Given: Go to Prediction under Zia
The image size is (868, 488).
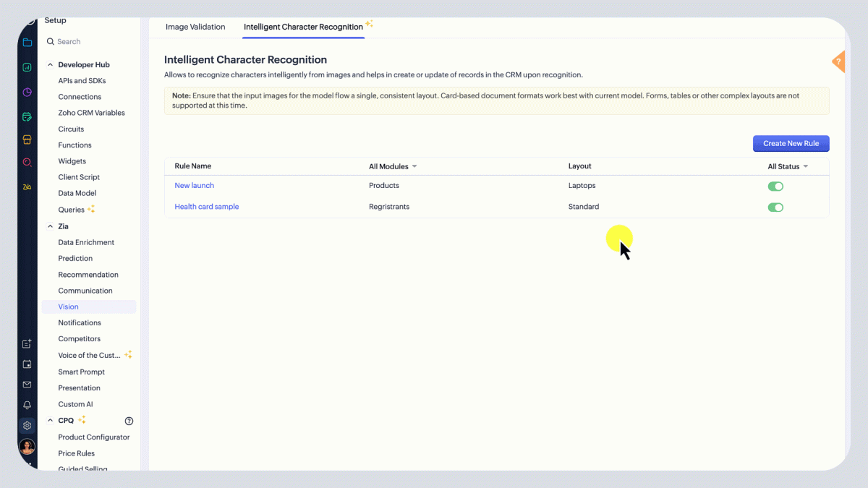Looking at the screenshot, I should [75, 258].
